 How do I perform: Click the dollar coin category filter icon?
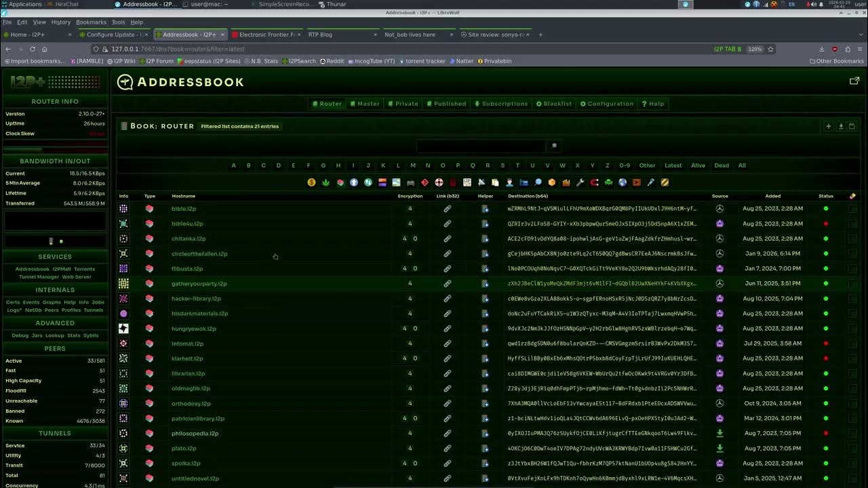click(x=311, y=182)
